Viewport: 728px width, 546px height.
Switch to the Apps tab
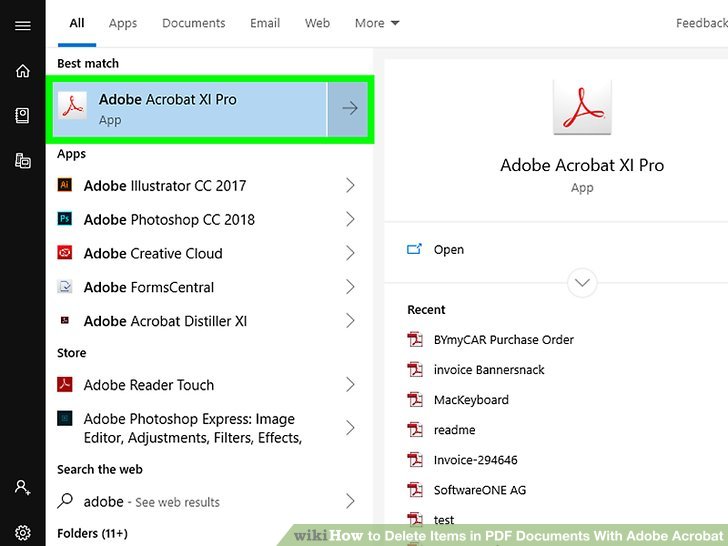[123, 23]
